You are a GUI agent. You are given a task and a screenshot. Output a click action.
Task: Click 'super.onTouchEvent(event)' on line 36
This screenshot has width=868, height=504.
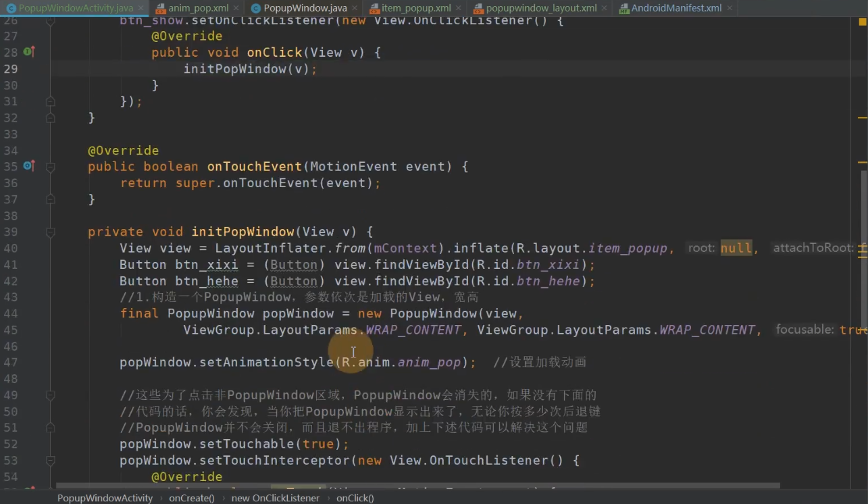pyautogui.click(x=274, y=183)
